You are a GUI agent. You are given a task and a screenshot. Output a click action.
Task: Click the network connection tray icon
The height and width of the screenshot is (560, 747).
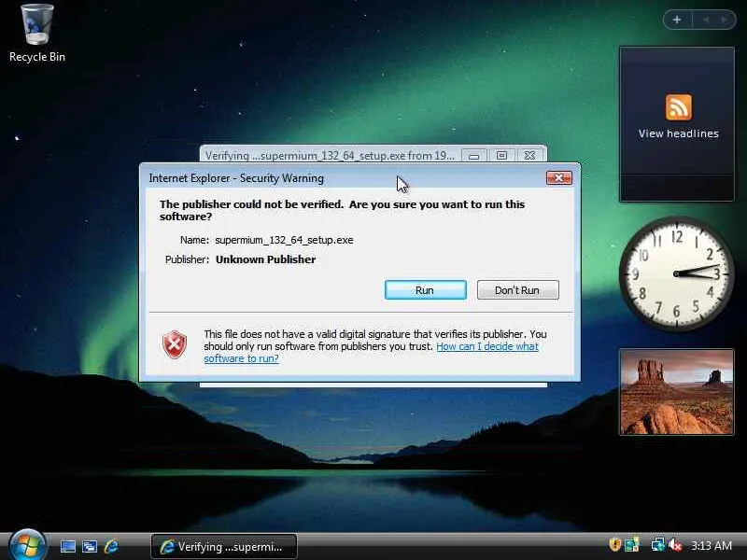point(658,545)
